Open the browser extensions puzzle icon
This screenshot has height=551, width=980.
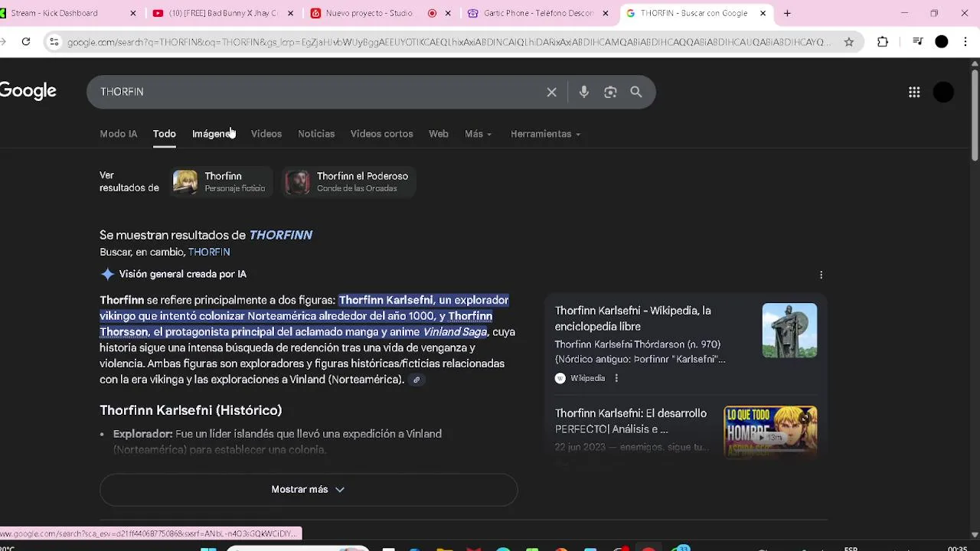click(x=883, y=42)
